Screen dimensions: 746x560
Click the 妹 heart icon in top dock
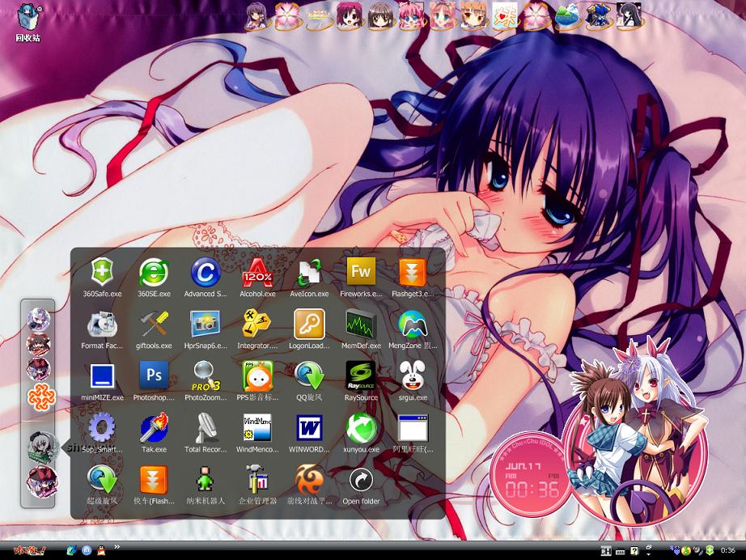click(505, 15)
